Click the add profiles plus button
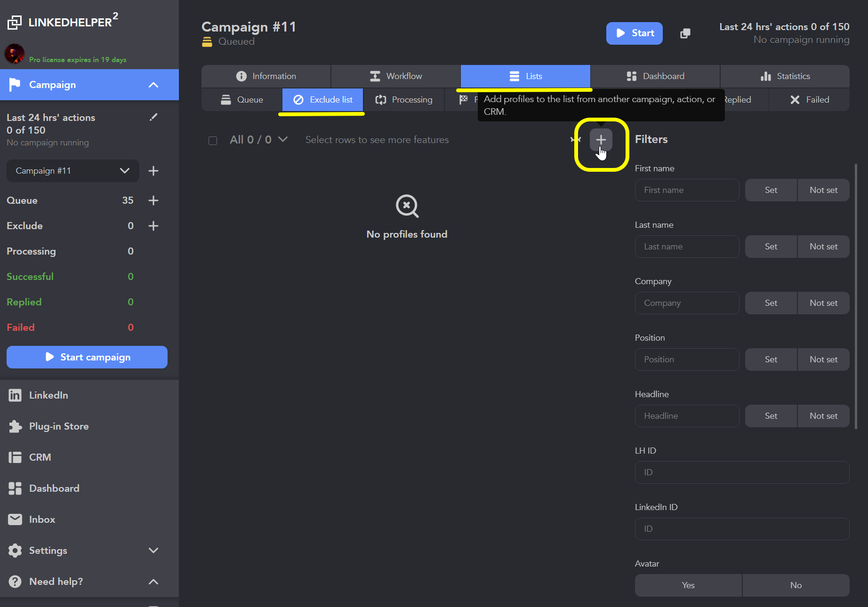The height and width of the screenshot is (607, 868). point(601,140)
